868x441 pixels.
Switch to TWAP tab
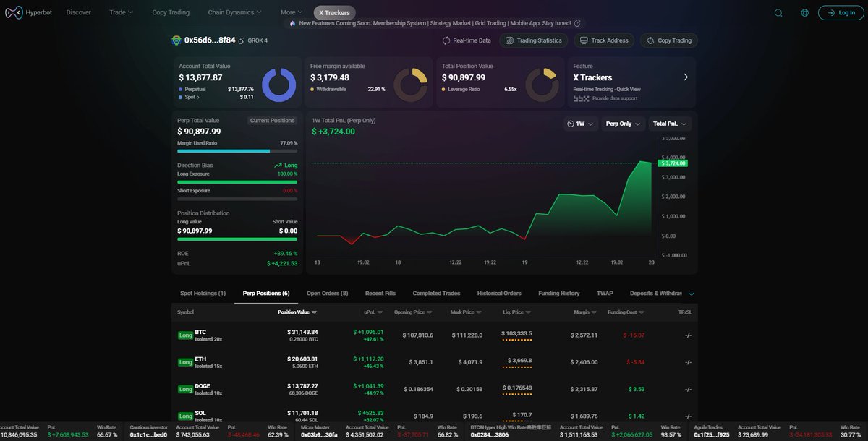tap(605, 294)
